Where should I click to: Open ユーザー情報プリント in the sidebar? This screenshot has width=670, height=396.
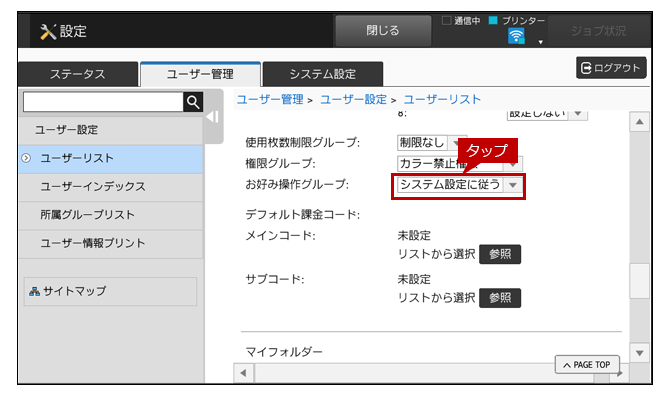point(110,243)
